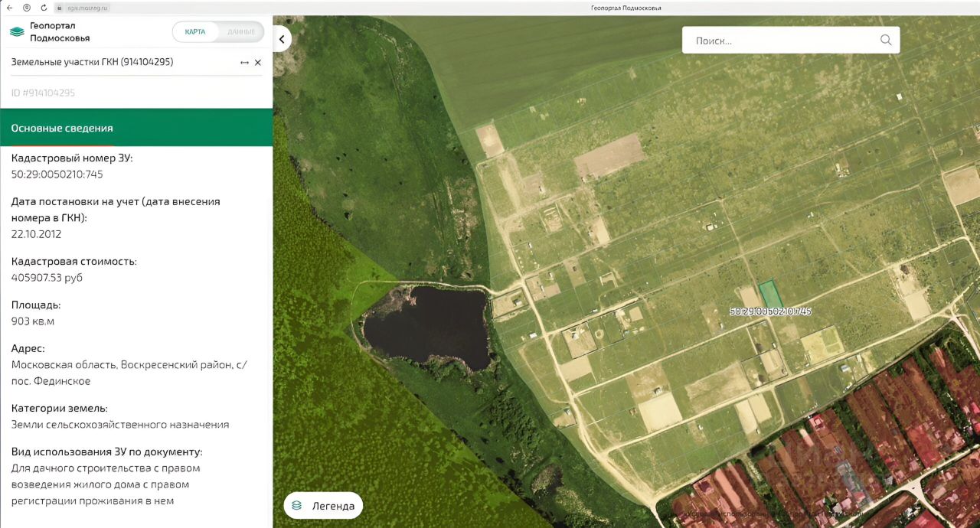Open the Основные сведения tab
980x528 pixels.
pos(62,128)
